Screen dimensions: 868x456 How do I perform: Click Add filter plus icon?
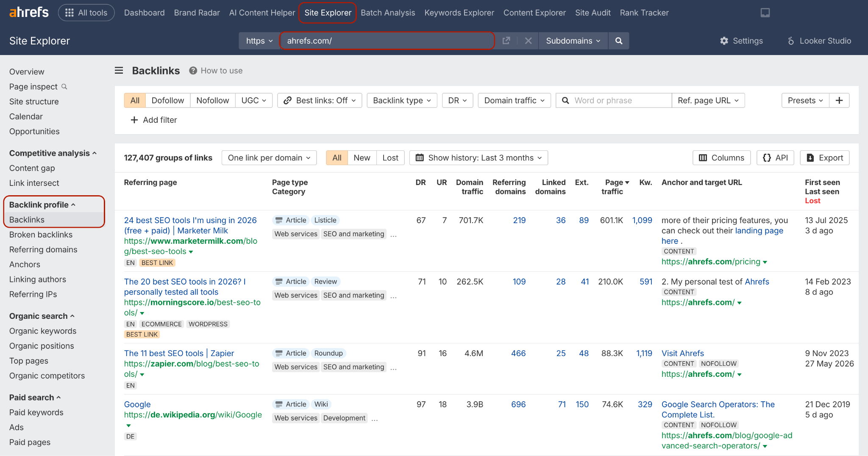click(x=134, y=120)
